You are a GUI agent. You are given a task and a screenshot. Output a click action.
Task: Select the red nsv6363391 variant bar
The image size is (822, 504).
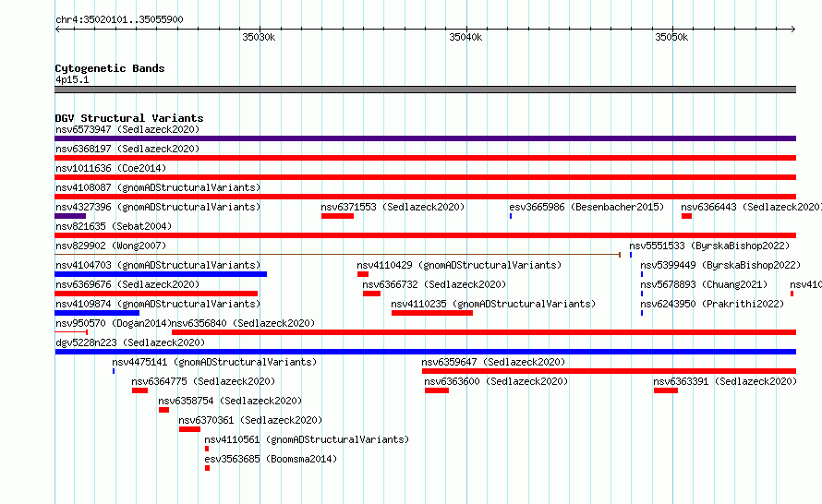666,390
